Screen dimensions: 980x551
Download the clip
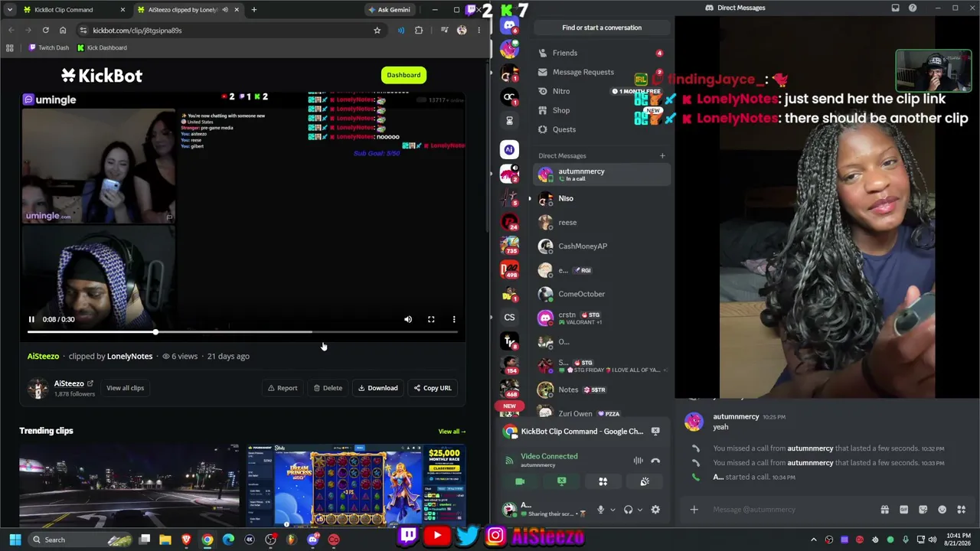click(378, 388)
